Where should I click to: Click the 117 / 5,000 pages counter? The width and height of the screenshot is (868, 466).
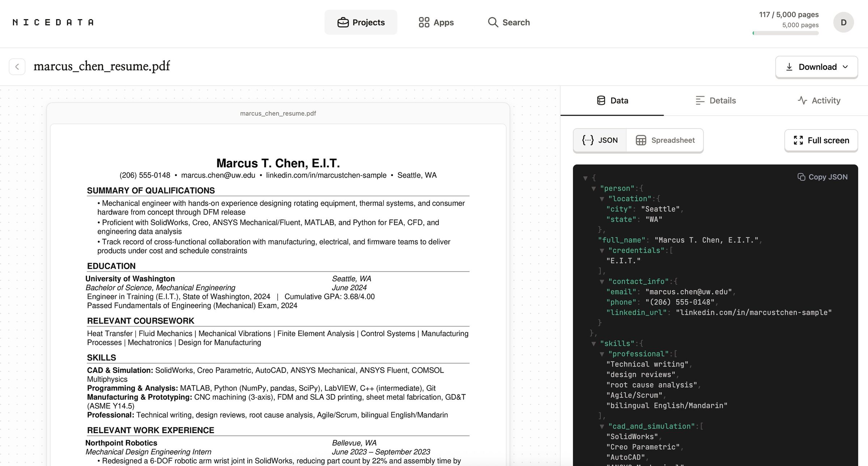point(789,15)
